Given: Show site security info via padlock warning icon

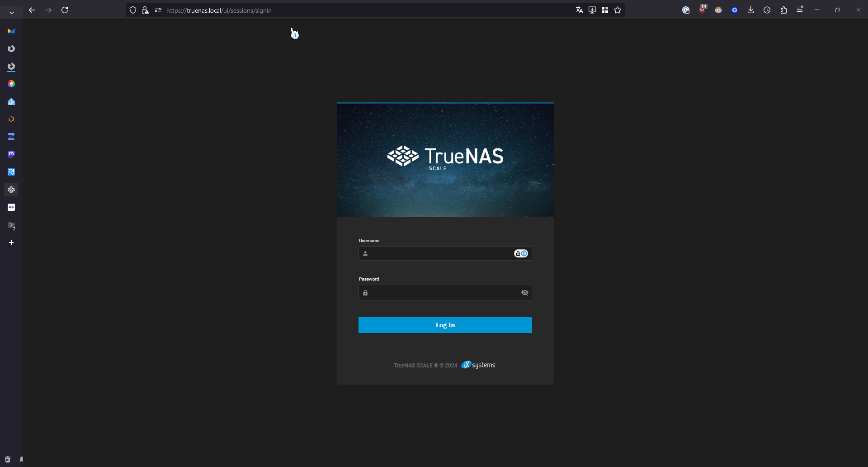Looking at the screenshot, I should (145, 10).
